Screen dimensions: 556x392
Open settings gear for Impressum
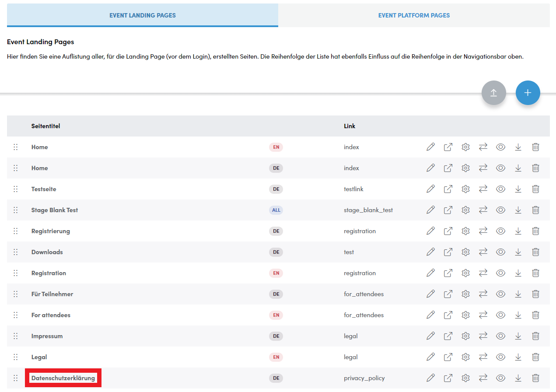[465, 336]
